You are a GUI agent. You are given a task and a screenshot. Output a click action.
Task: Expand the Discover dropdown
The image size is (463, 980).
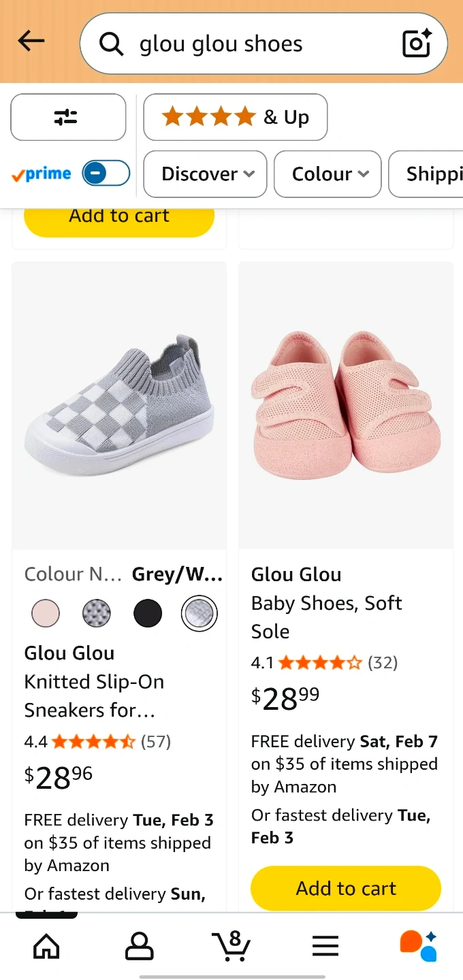point(205,174)
